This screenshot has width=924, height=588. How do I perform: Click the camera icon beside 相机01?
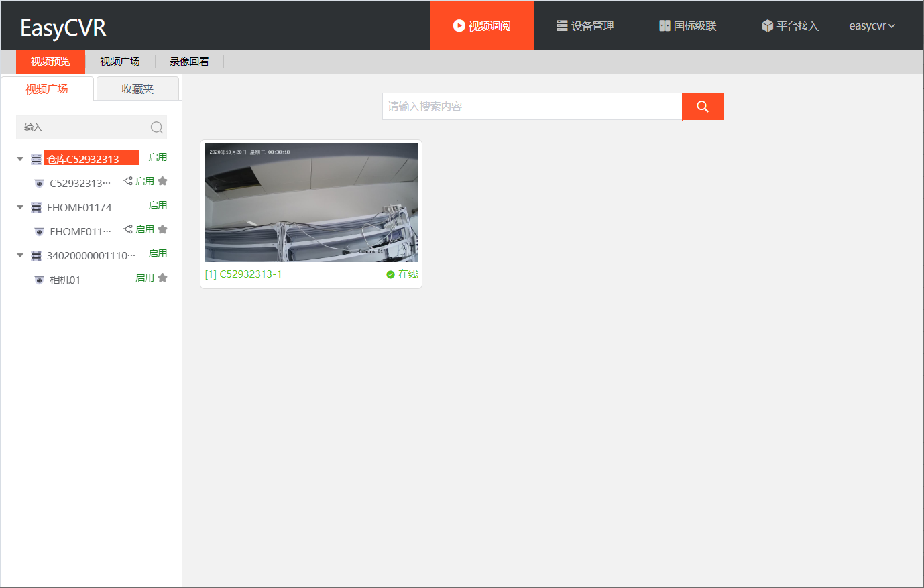click(39, 280)
